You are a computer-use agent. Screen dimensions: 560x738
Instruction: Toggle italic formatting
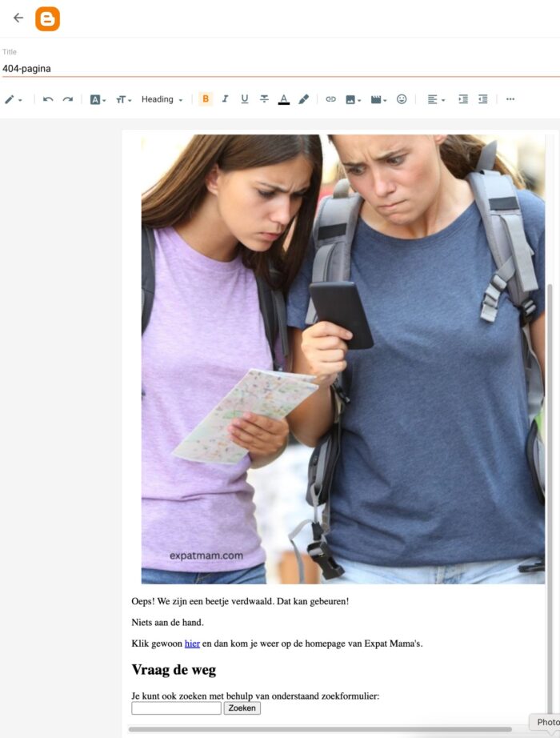tap(225, 99)
